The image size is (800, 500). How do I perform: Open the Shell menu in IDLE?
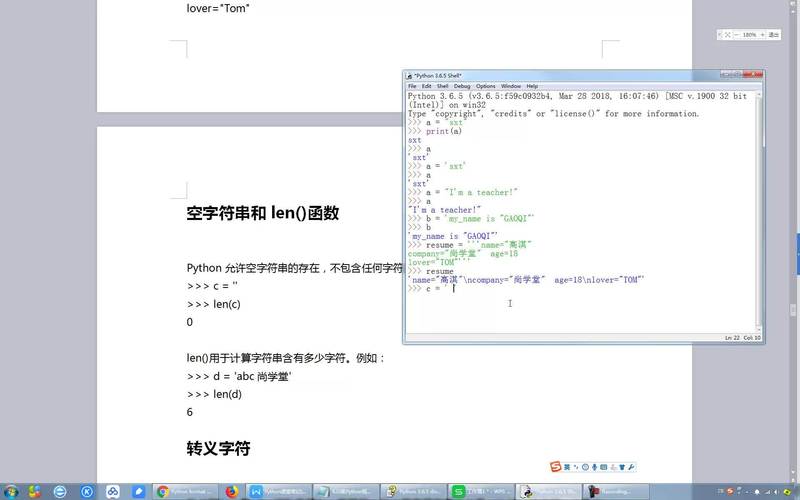442,86
